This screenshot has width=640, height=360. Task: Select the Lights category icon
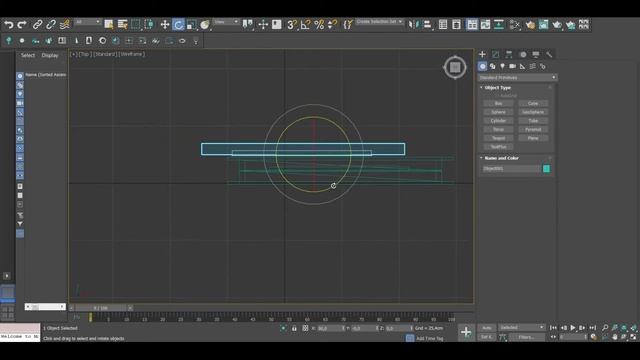coord(502,66)
